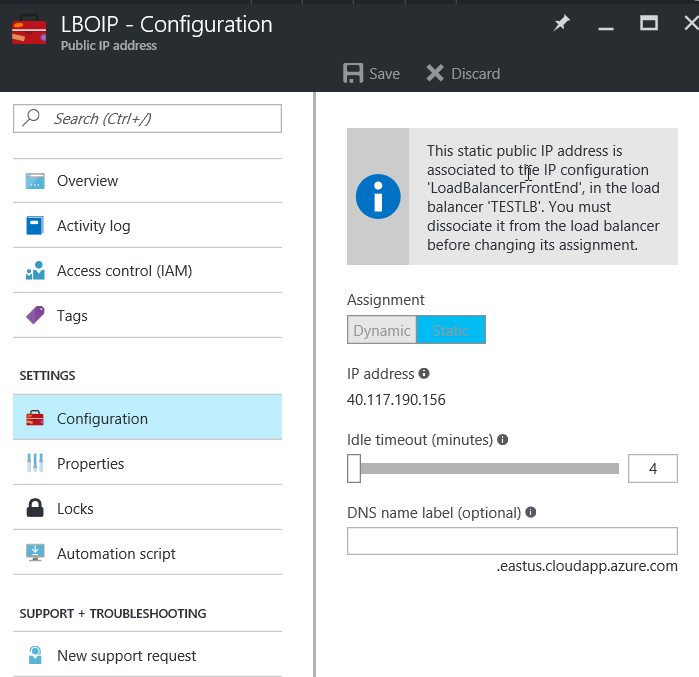699x677 pixels.
Task: Click the Activity log icon
Action: pos(36,226)
